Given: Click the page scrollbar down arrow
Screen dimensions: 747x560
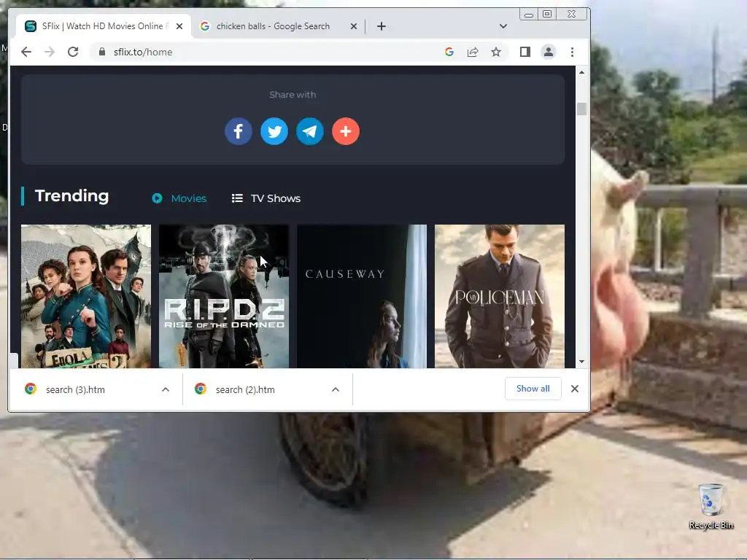Looking at the screenshot, I should (x=581, y=362).
